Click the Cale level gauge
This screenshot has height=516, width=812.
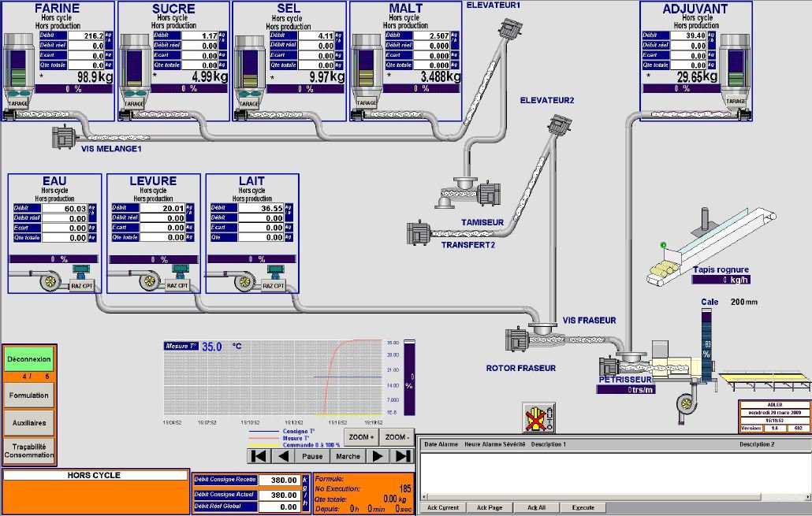(x=707, y=345)
